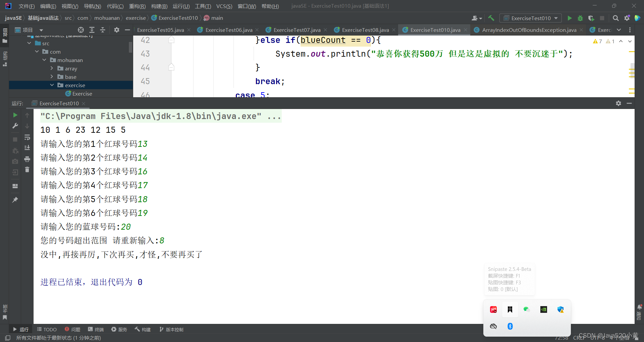Print the console output
This screenshot has width=644, height=342.
[27, 159]
